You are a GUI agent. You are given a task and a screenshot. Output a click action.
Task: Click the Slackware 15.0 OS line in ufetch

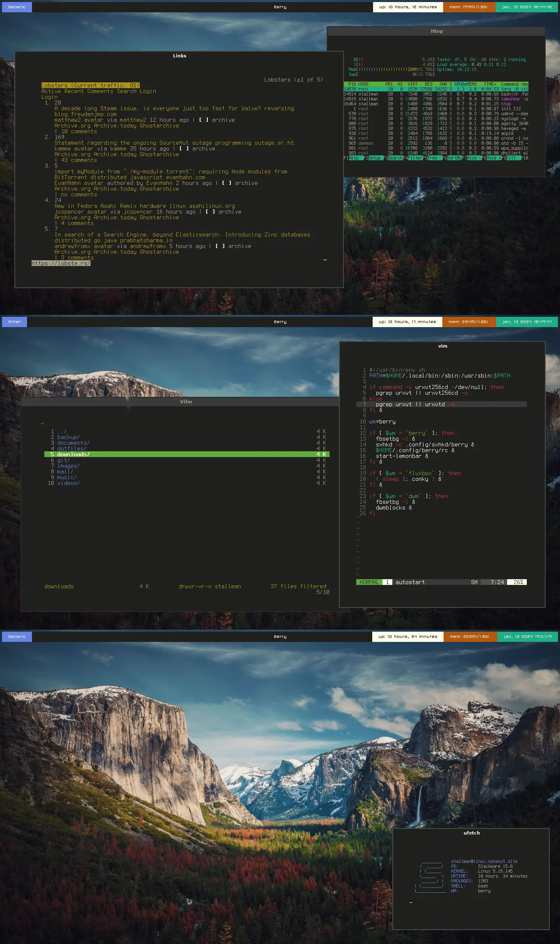tap(482, 866)
